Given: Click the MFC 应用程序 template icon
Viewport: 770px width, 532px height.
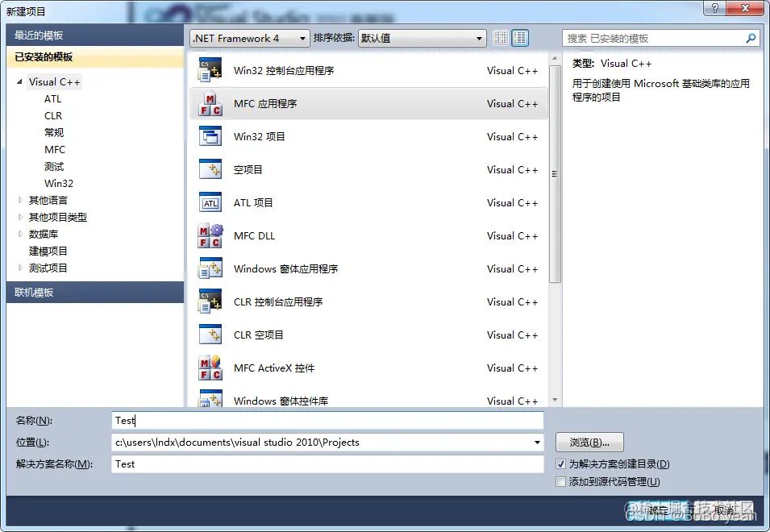Looking at the screenshot, I should pyautogui.click(x=210, y=103).
